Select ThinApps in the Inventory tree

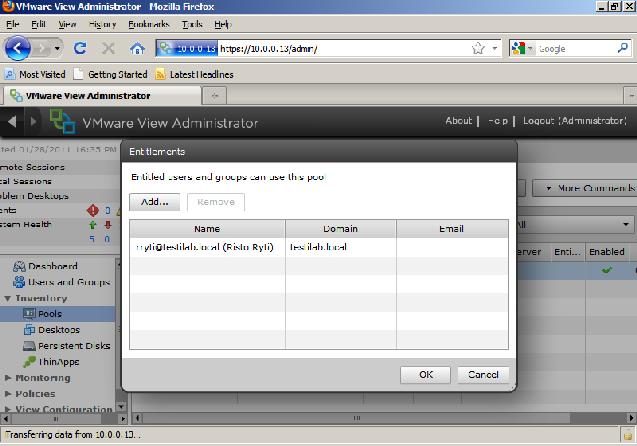(52, 362)
